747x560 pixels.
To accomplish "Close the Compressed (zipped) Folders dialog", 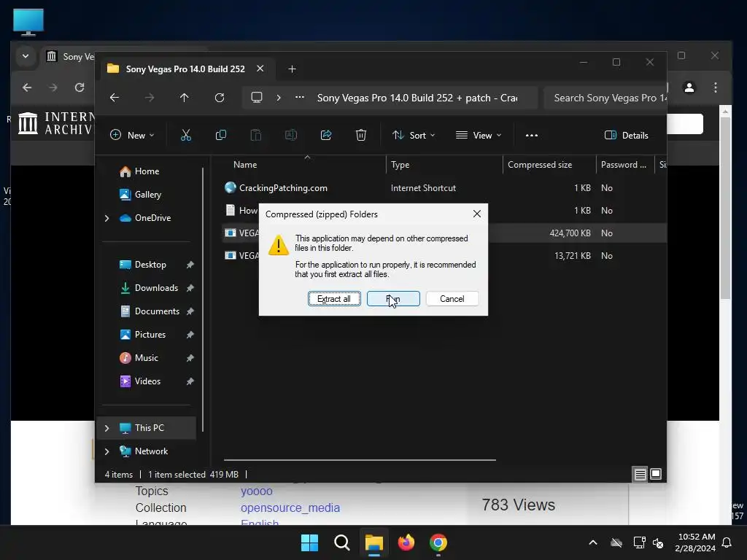I will pyautogui.click(x=477, y=214).
